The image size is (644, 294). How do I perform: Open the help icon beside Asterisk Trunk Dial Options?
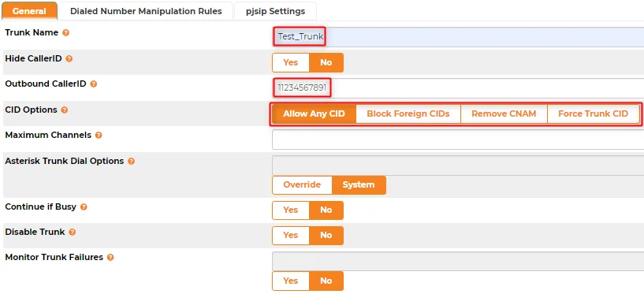pos(131,162)
